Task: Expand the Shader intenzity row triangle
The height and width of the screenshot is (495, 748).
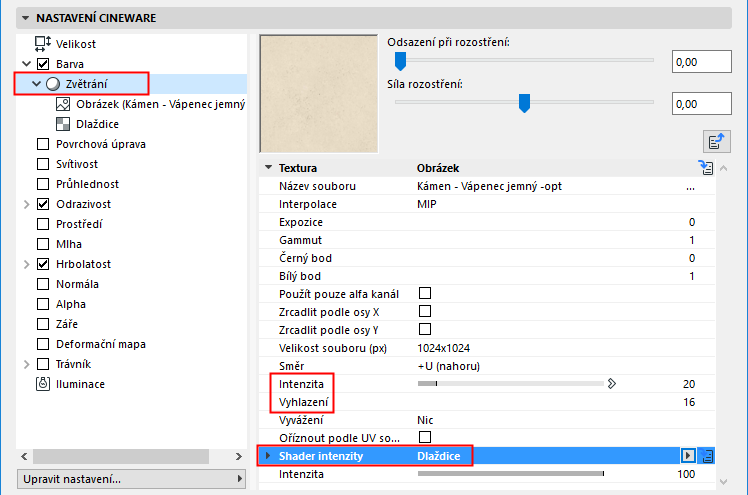Action: pyautogui.click(x=268, y=456)
